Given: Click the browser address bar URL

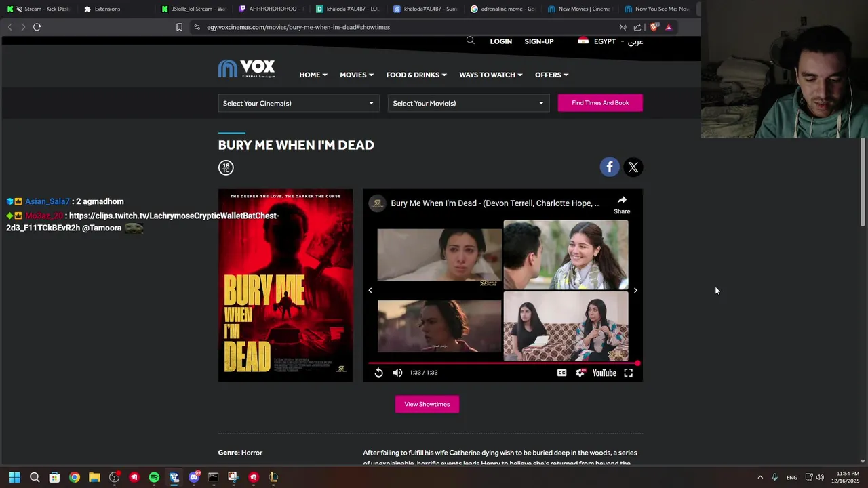Looking at the screenshot, I should tap(298, 27).
